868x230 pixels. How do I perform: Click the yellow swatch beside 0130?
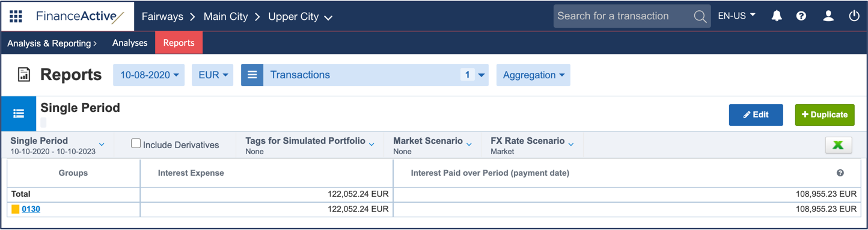(16, 209)
